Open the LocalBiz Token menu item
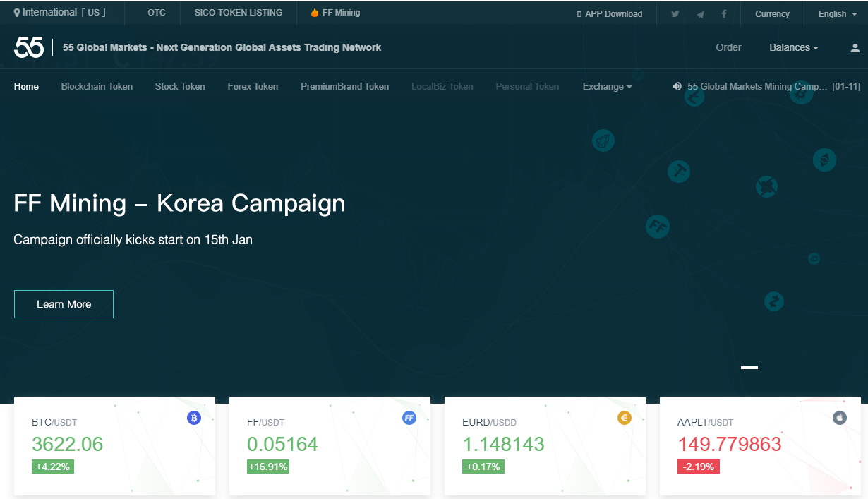868x499 pixels. pos(442,86)
